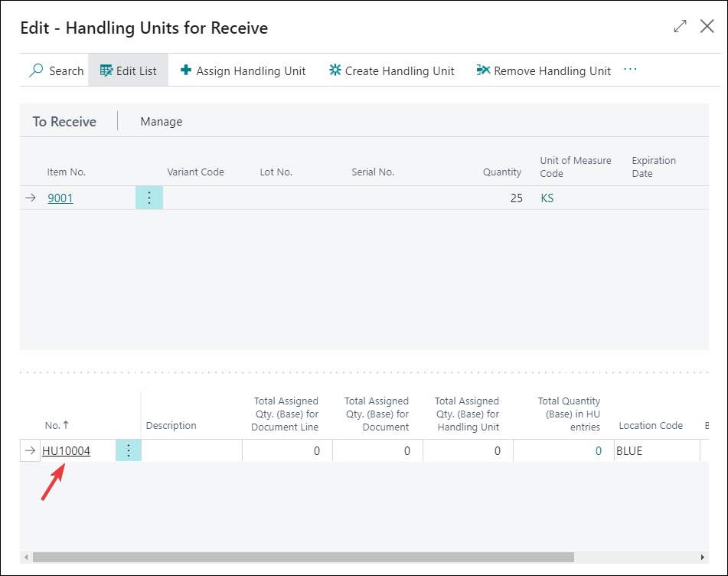Viewport: 728px width, 576px height.
Task: Click the Create Handling Unit star icon
Action: click(x=335, y=70)
